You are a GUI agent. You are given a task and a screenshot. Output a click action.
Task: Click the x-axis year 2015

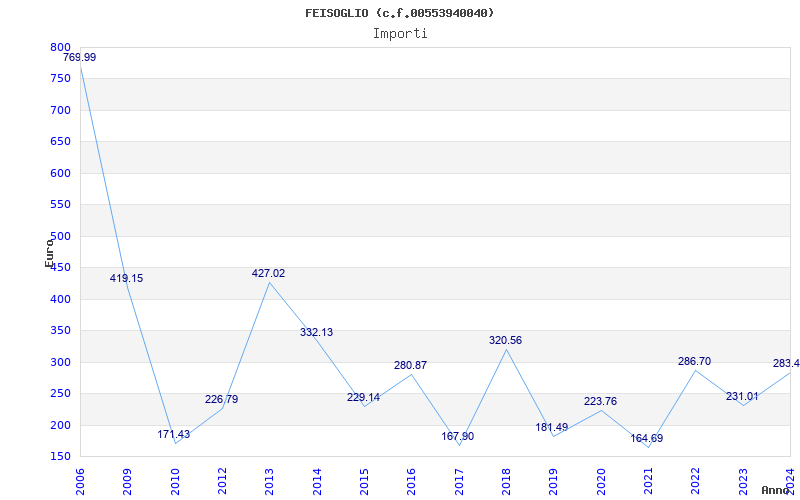click(x=364, y=482)
